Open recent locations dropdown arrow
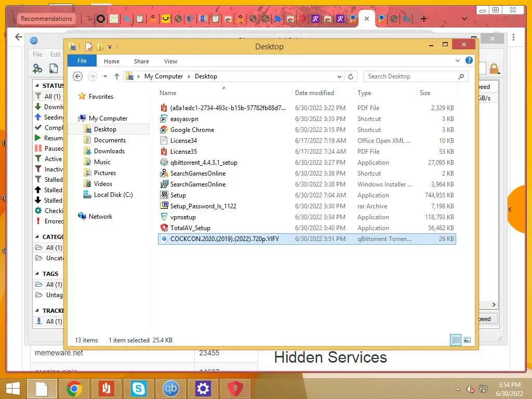Image resolution: width=532 pixels, height=399 pixels. coord(105,76)
